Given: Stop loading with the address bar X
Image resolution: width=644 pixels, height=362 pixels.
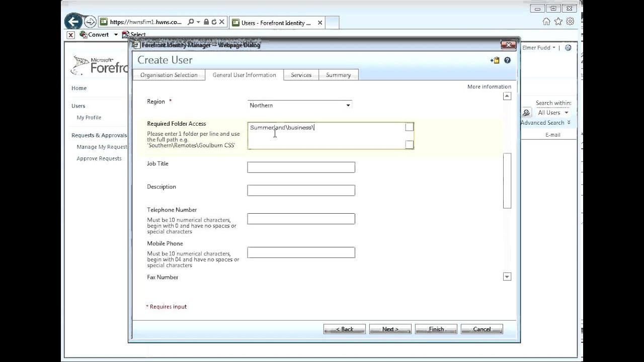Looking at the screenshot, I should tap(221, 22).
